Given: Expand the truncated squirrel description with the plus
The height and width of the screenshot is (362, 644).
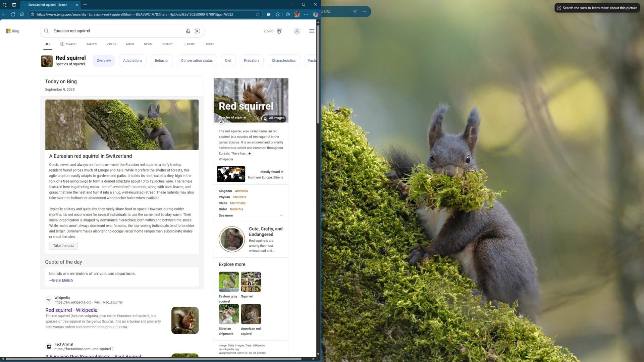Looking at the screenshot, I should pos(250,154).
